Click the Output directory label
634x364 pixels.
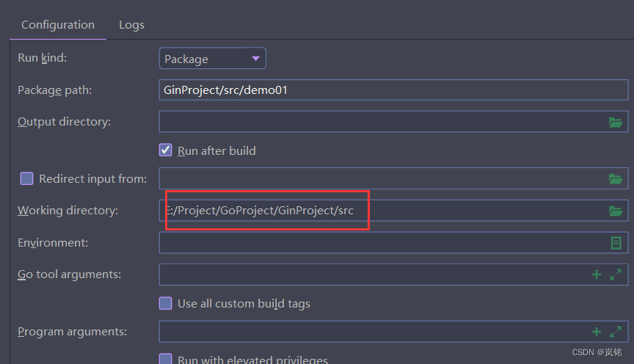[x=65, y=122]
